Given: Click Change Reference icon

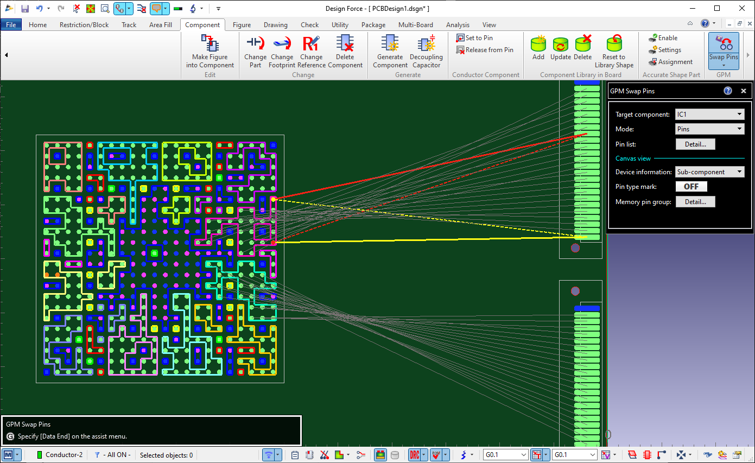Looking at the screenshot, I should pos(311,44).
